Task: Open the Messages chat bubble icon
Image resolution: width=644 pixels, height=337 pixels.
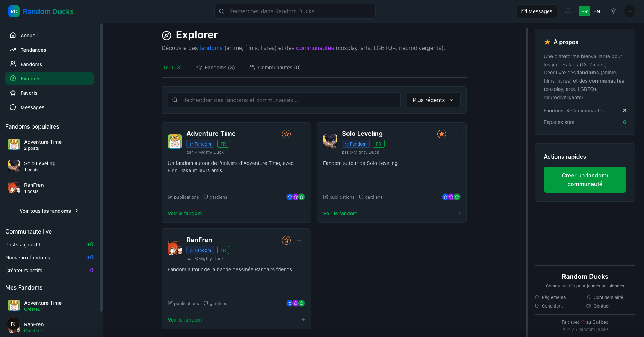Action: point(13,107)
